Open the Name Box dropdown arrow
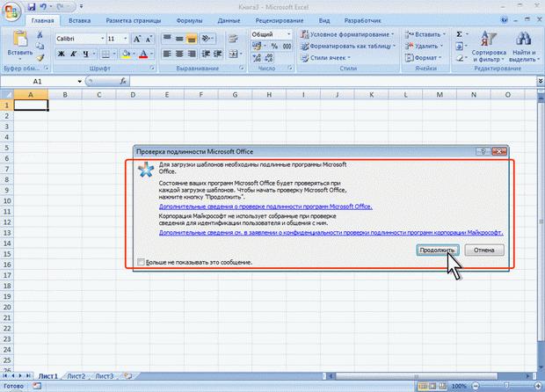This screenshot has width=545, height=392. pyautogui.click(x=80, y=82)
